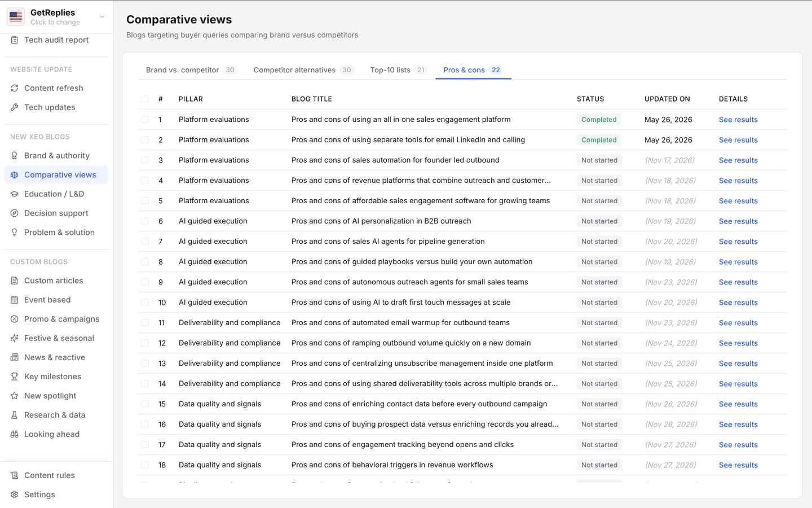Click the STATUS column header
The image size is (812, 508).
click(x=590, y=99)
